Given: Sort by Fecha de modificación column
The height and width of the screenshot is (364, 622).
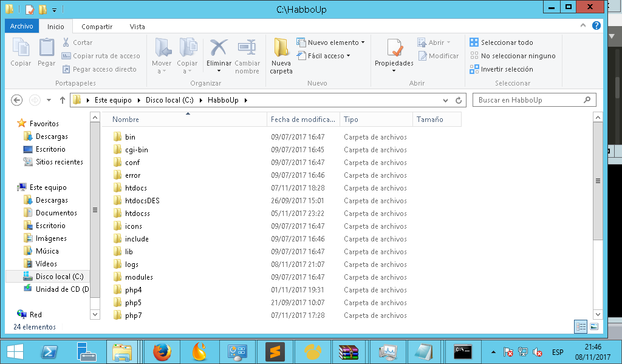Looking at the screenshot, I should [303, 120].
